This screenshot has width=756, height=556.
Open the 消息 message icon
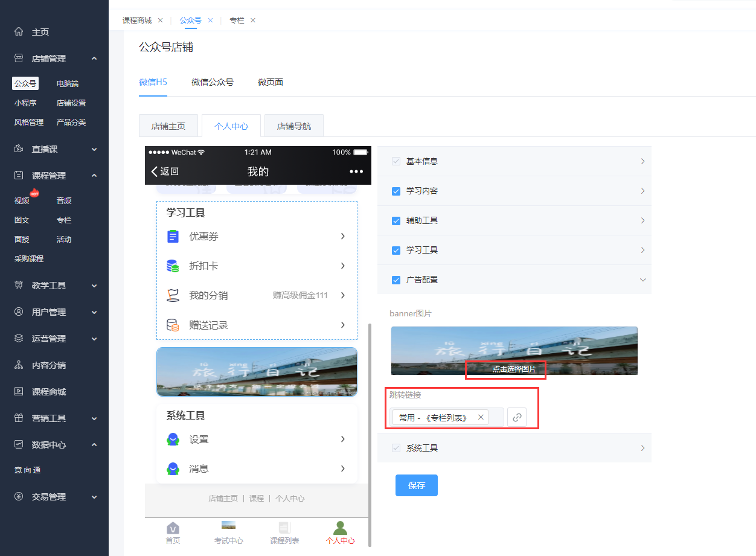pos(173,468)
